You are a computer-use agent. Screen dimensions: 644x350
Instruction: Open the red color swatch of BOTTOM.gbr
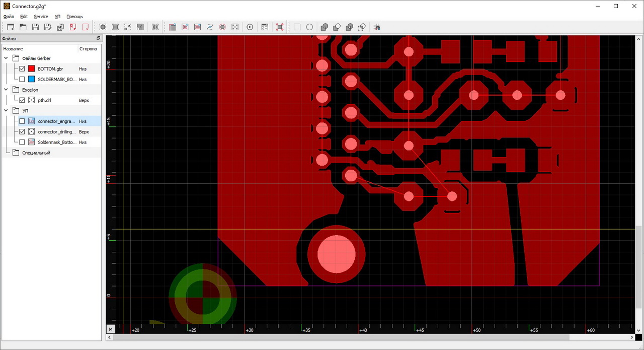(x=32, y=68)
